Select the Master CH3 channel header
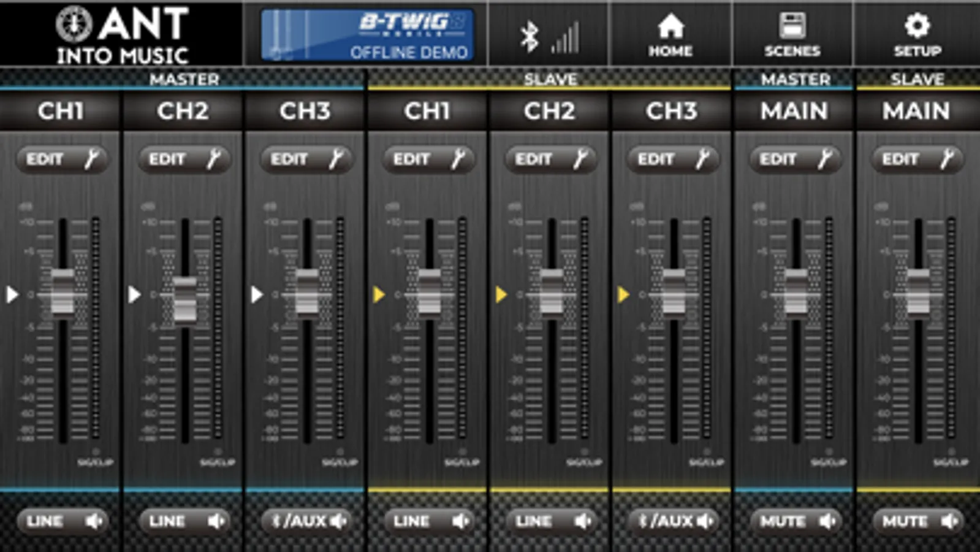 click(x=305, y=111)
